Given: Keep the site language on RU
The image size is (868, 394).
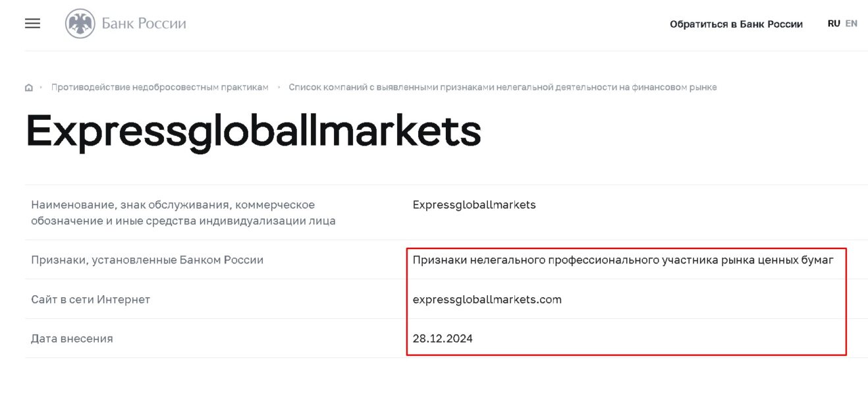Looking at the screenshot, I should [x=833, y=23].
